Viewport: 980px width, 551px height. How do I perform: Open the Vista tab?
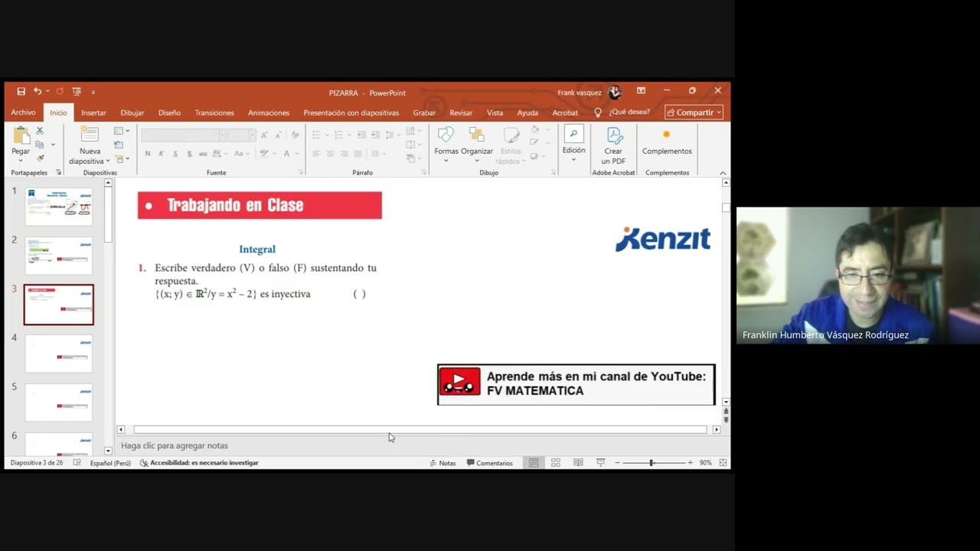coord(495,112)
